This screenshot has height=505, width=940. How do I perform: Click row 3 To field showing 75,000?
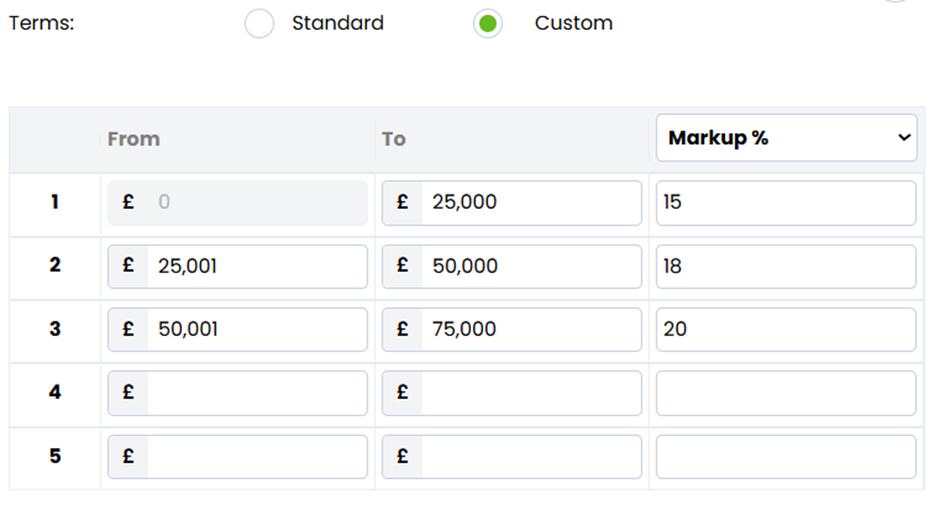point(530,329)
